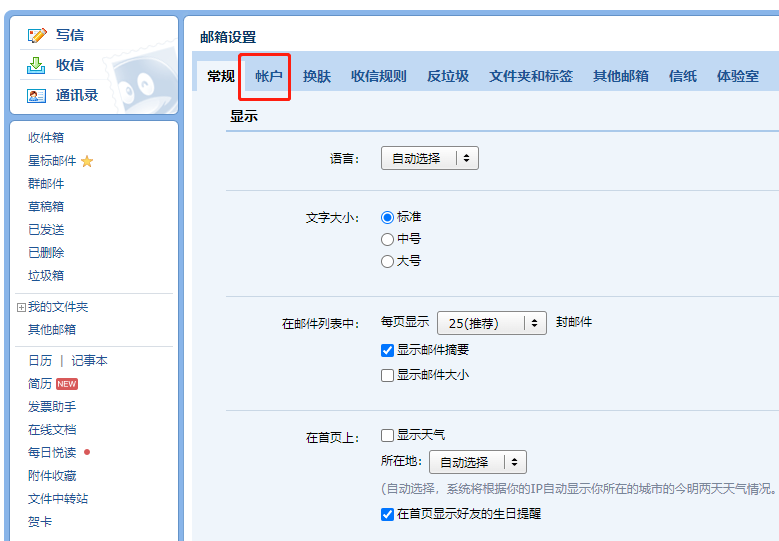Image resolution: width=779 pixels, height=541 pixels.
Task: Open the 已删除 folder
Action: click(46, 253)
